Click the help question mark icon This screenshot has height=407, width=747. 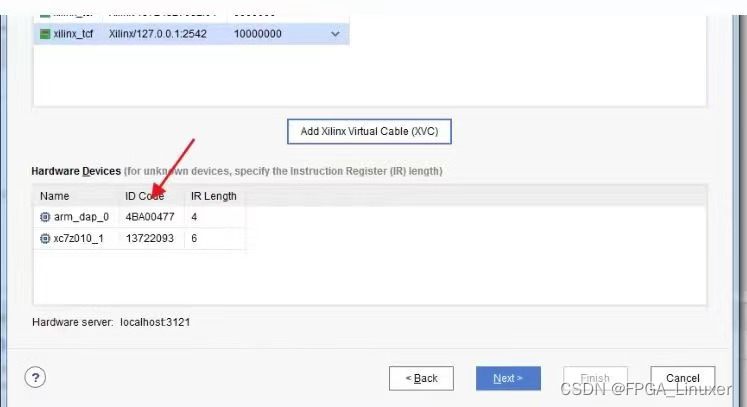tap(35, 377)
